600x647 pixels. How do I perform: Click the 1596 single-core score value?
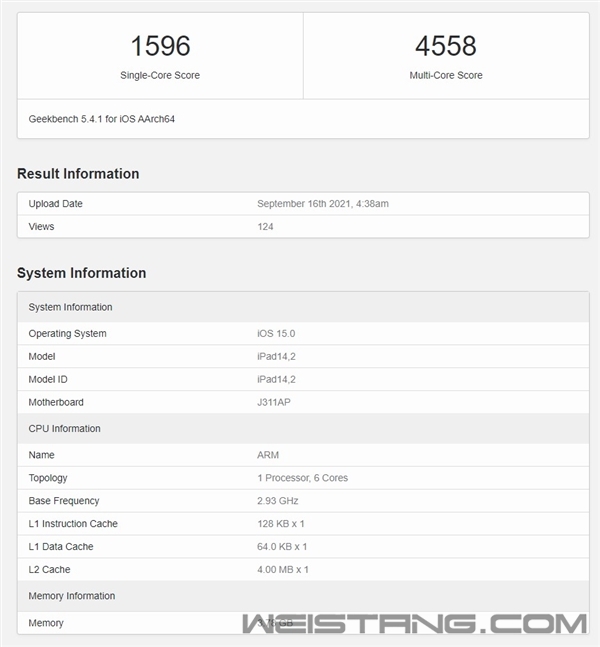coord(160,46)
